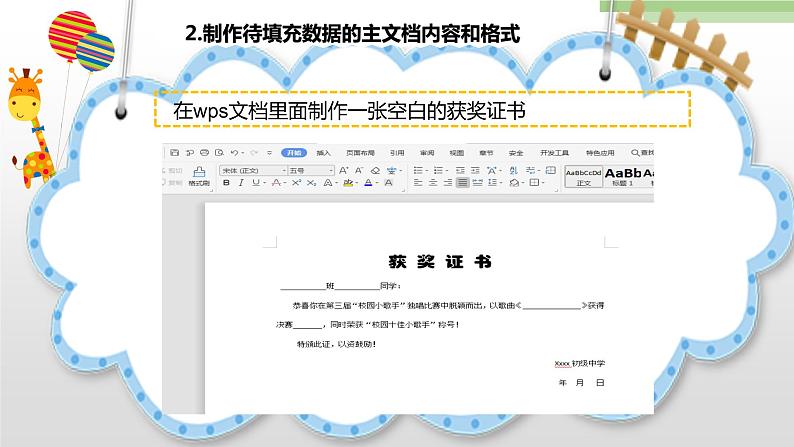
Task: Open the 开发工具 (Developer Tools) tab
Action: click(554, 153)
